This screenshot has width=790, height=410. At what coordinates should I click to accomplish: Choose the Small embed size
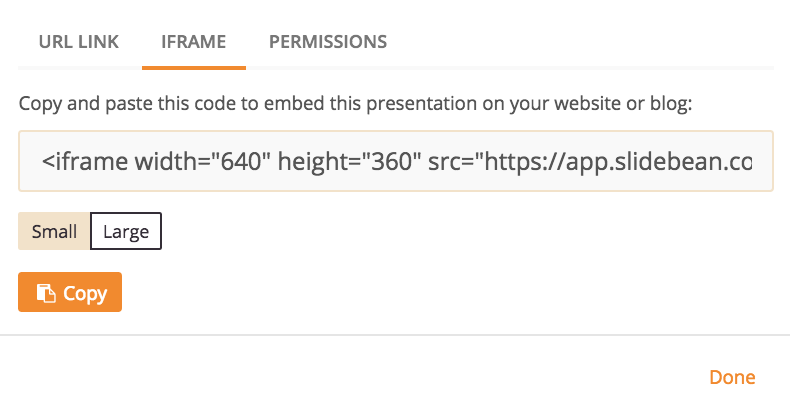pos(54,231)
